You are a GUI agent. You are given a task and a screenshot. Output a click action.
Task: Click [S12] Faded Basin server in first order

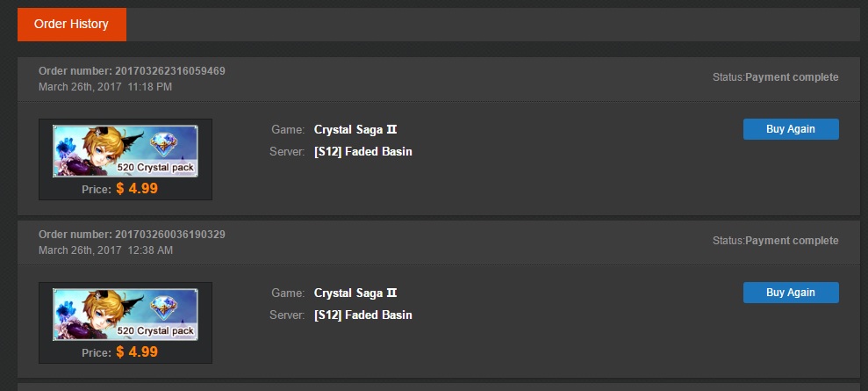coord(362,152)
